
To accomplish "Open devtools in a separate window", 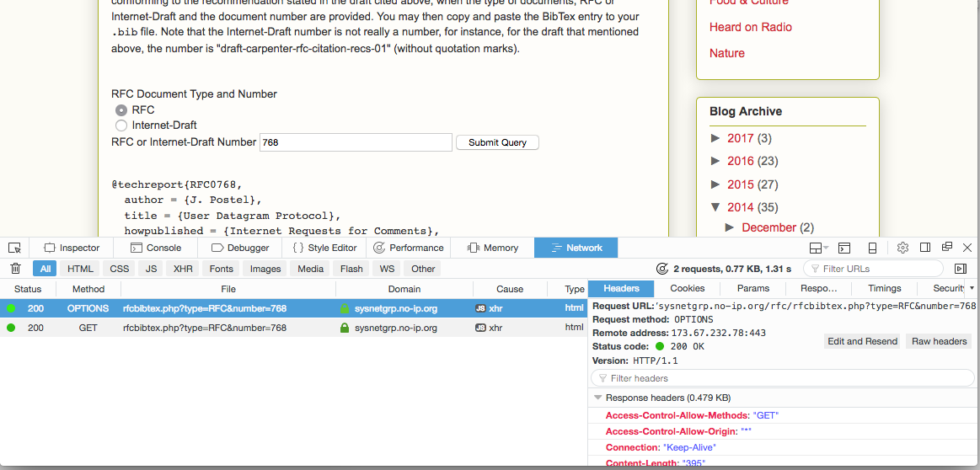I will pos(947,248).
